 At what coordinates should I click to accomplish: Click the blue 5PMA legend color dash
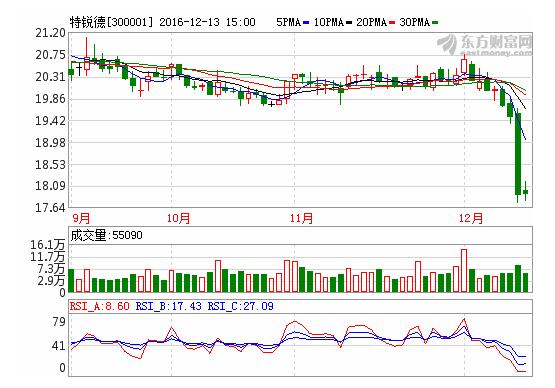click(x=306, y=23)
